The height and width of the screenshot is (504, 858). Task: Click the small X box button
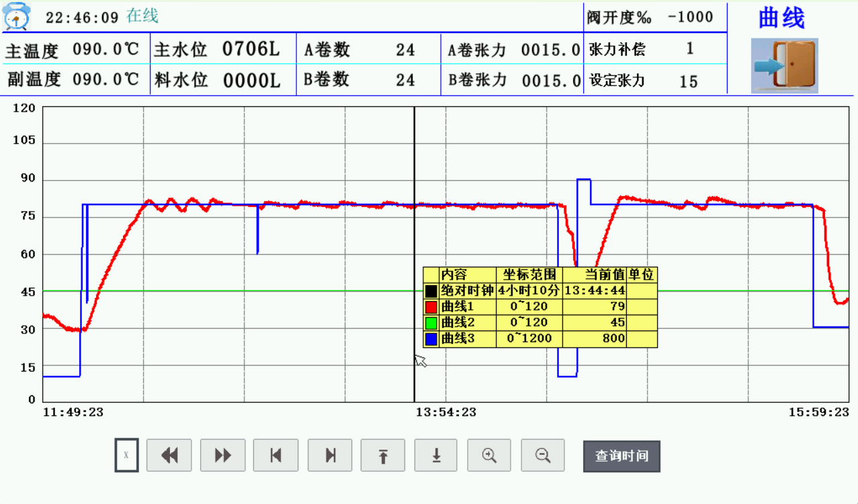[126, 456]
